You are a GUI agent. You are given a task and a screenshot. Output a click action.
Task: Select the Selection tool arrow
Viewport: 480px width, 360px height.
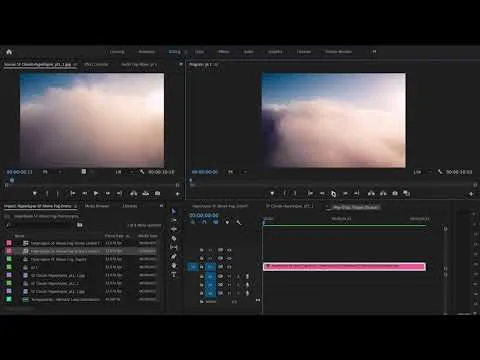coord(174,211)
